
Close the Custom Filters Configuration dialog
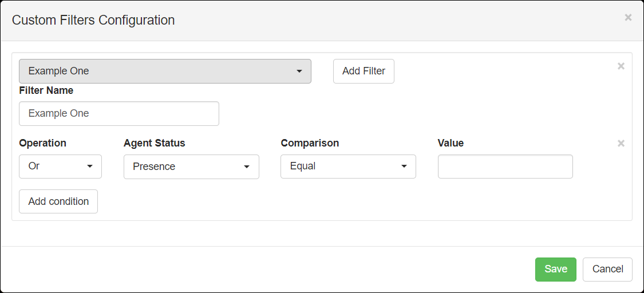(628, 17)
